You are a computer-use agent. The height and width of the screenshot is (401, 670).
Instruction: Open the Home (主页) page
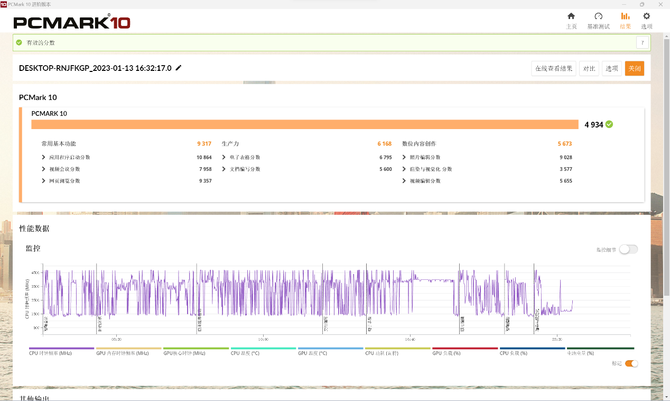(x=571, y=20)
